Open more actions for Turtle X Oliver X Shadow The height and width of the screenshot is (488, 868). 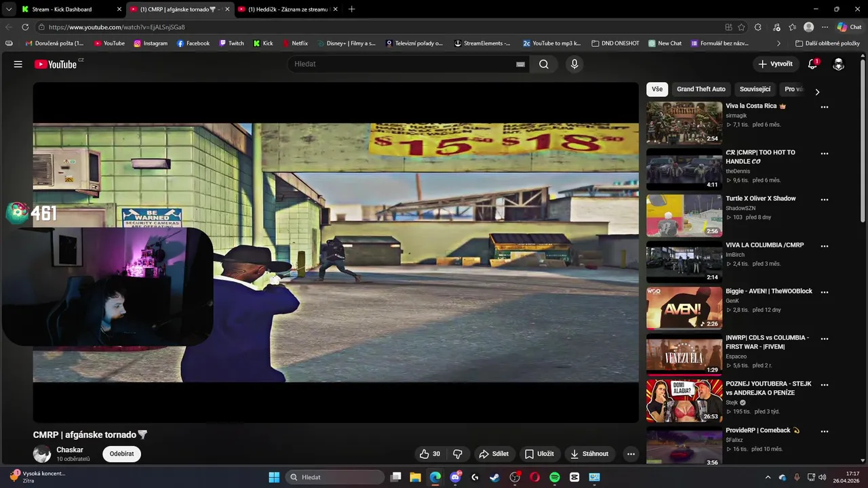point(825,199)
